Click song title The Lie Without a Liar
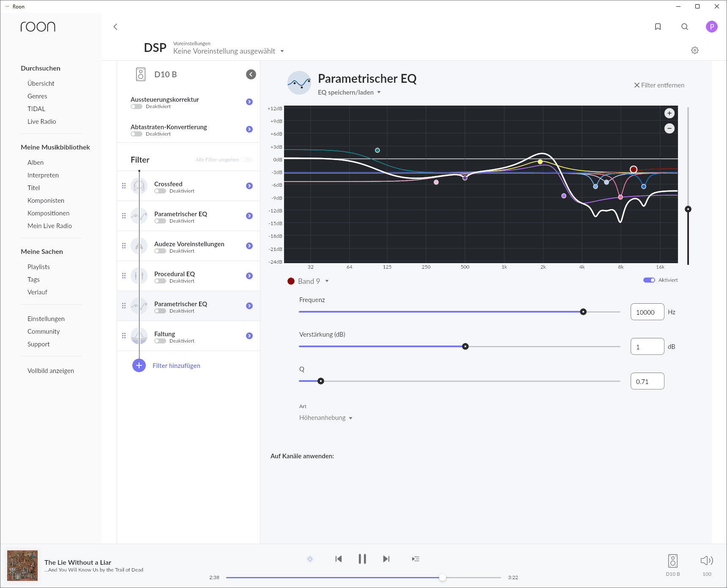Viewport: 727px width, 588px height. tap(78, 562)
